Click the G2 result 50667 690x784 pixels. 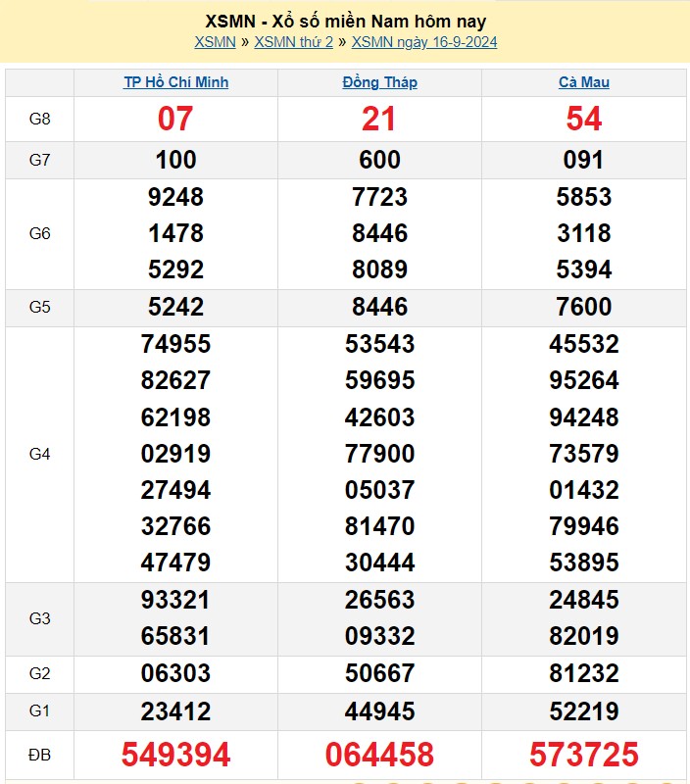(379, 674)
